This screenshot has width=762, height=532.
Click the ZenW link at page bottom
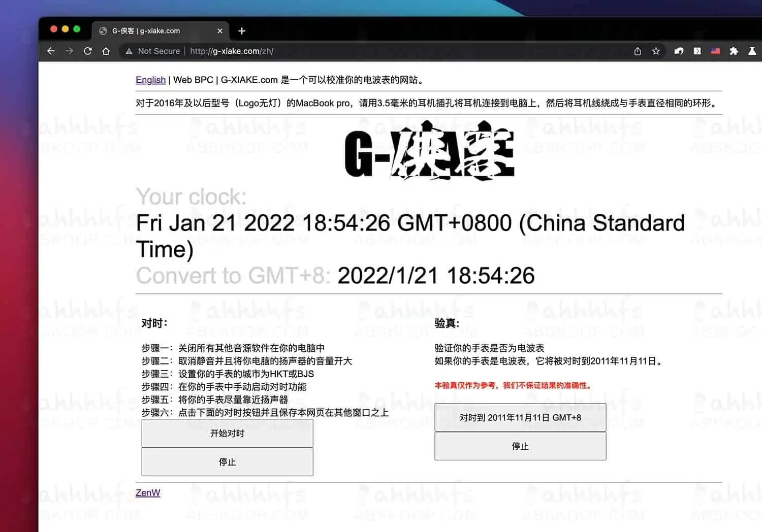coord(148,492)
